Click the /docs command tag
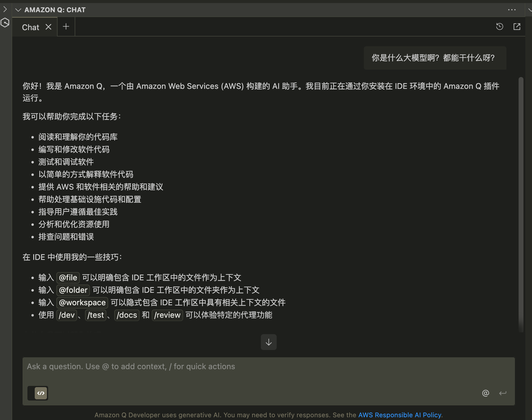Screen dimensions: 532x420 (127, 315)
